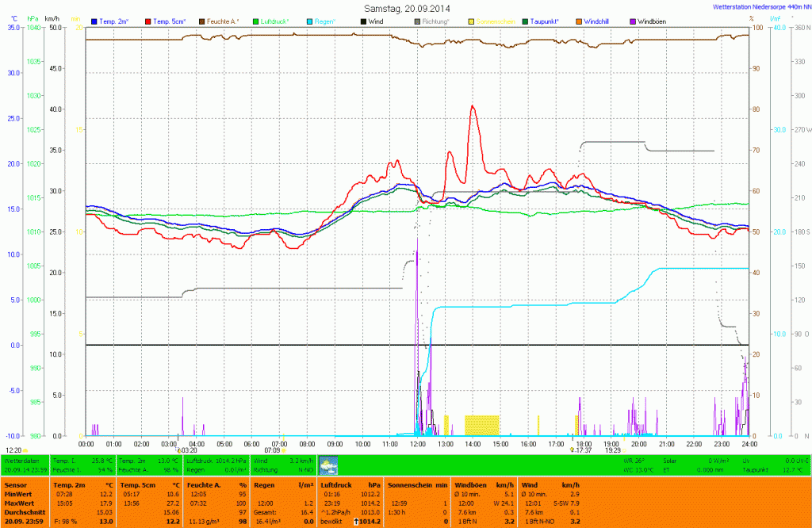Screen dimensions: 812x528
Task: Select the Sonnenschein column header in the table
Action: click(407, 483)
